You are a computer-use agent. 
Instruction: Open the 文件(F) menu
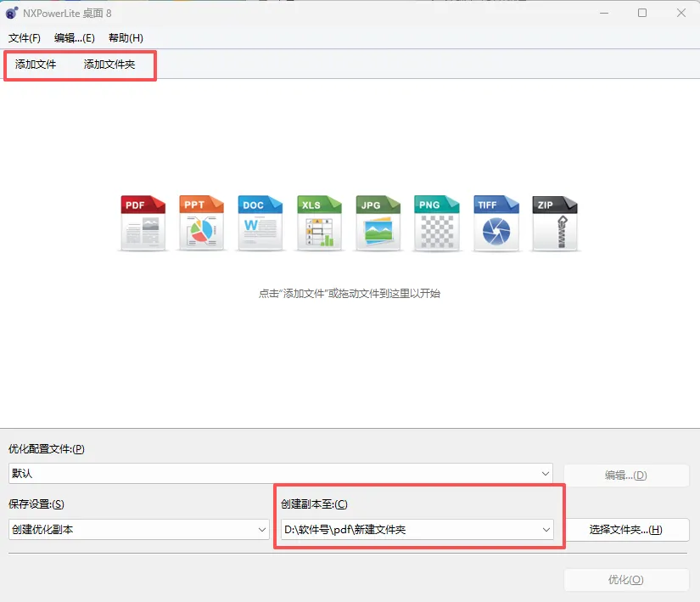tap(24, 38)
